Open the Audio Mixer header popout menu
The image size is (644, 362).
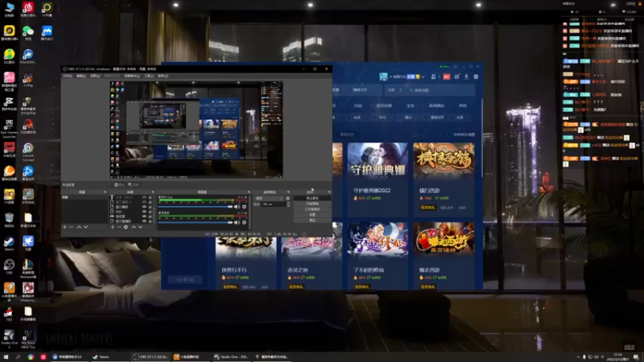pos(248,192)
